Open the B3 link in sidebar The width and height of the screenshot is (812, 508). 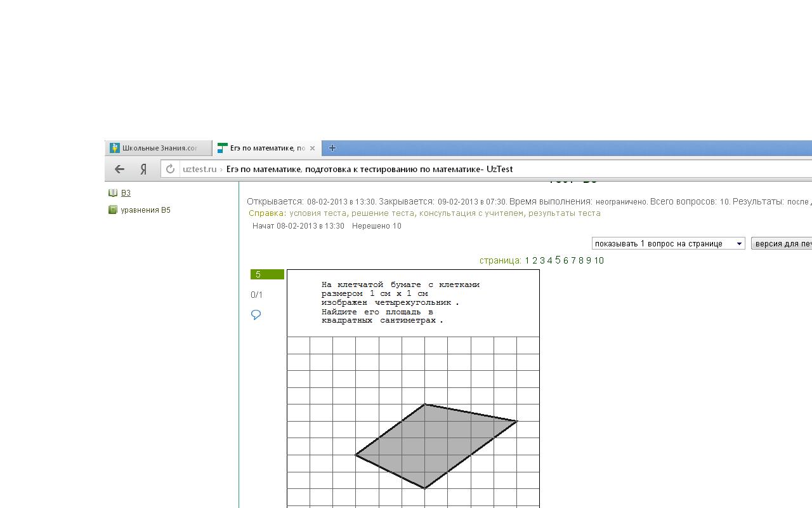[126, 193]
